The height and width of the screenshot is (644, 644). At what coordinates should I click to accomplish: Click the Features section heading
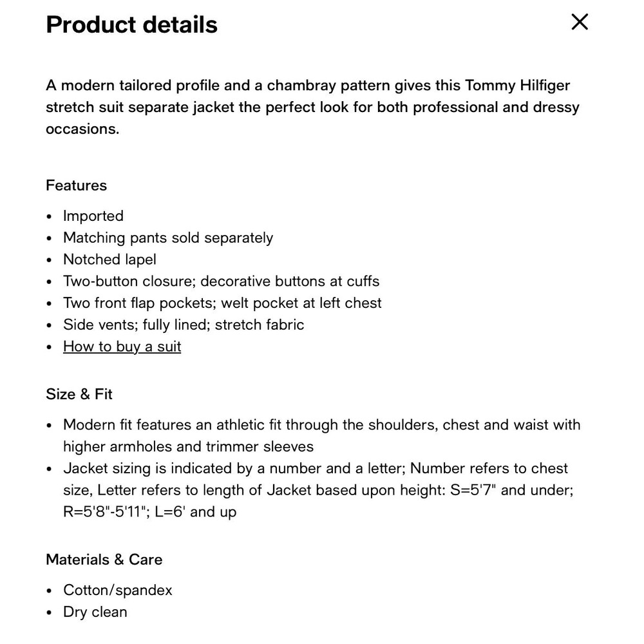(77, 185)
